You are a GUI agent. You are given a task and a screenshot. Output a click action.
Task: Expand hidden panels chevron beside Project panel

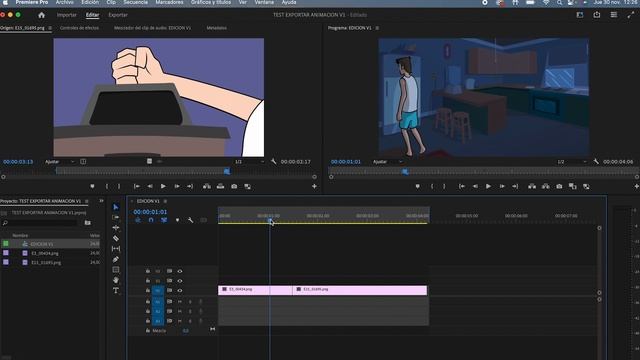tap(101, 201)
